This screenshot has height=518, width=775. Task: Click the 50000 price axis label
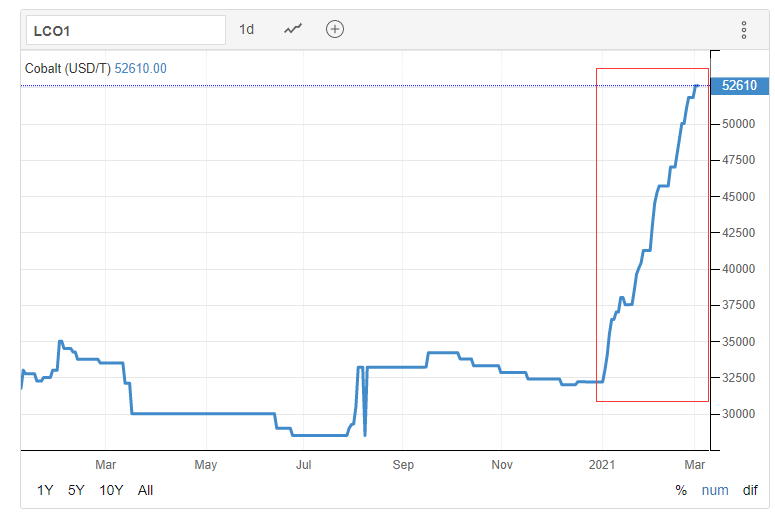(738, 124)
